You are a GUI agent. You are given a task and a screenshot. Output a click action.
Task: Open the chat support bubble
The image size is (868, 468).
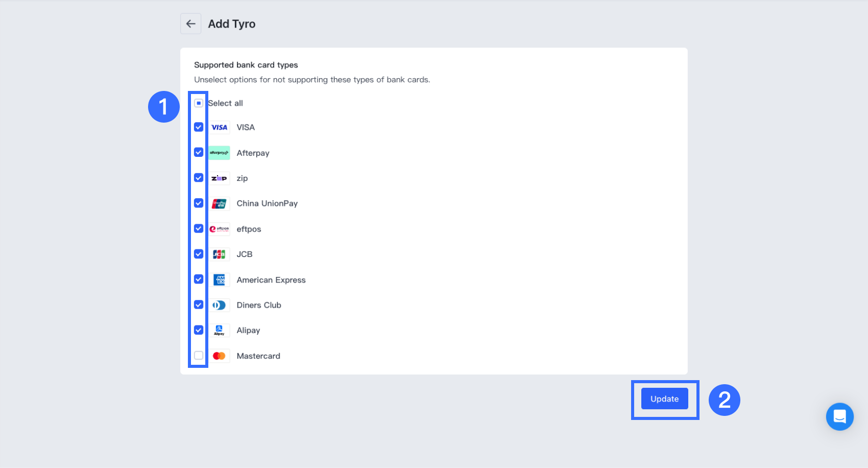coord(839,416)
